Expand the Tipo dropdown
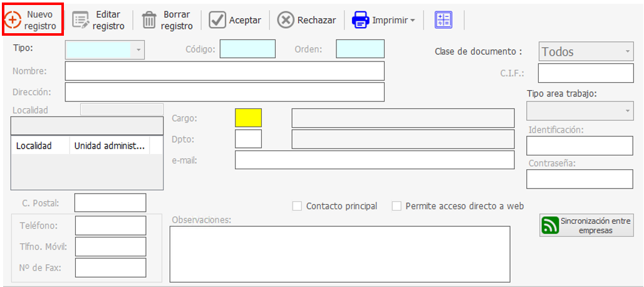Screen dimensions: 644x287 pyautogui.click(x=138, y=50)
